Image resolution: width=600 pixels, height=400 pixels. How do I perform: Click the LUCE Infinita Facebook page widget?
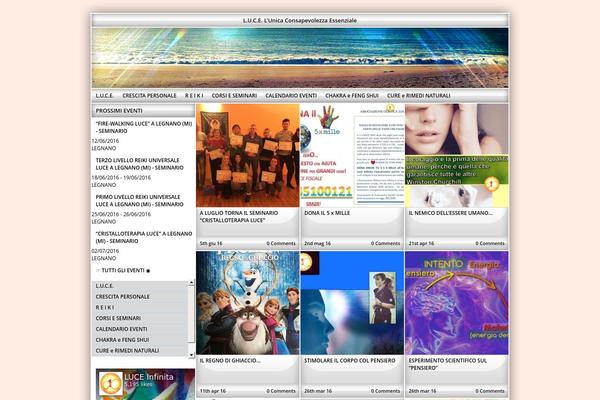click(145, 384)
